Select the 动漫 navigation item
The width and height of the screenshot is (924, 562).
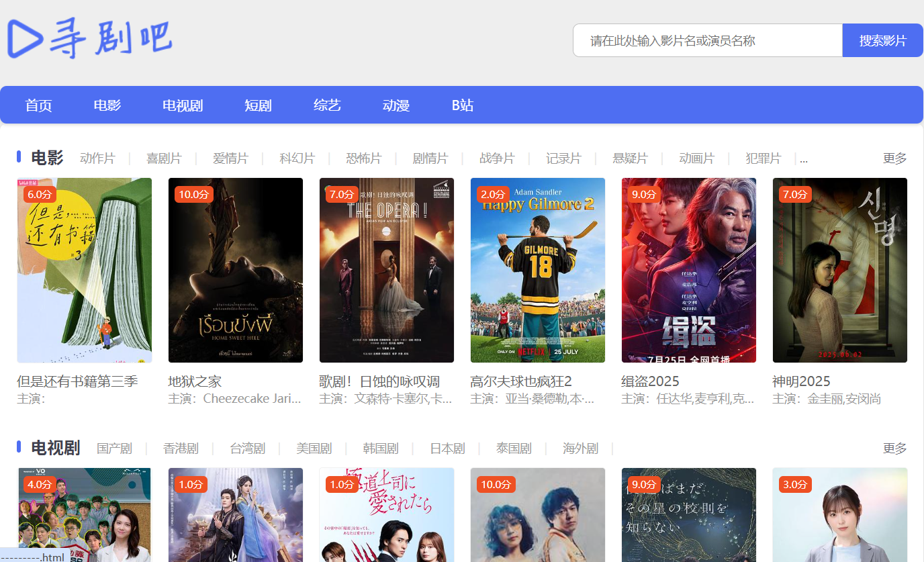[396, 105]
